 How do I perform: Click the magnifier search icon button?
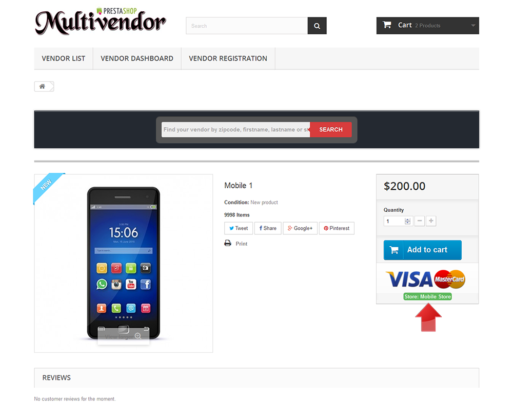coord(317,26)
